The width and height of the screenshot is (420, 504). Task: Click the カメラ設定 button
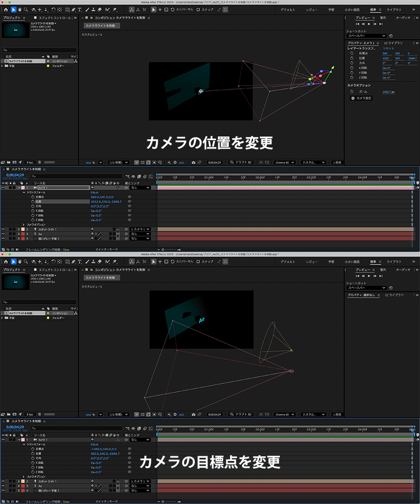coord(361,98)
